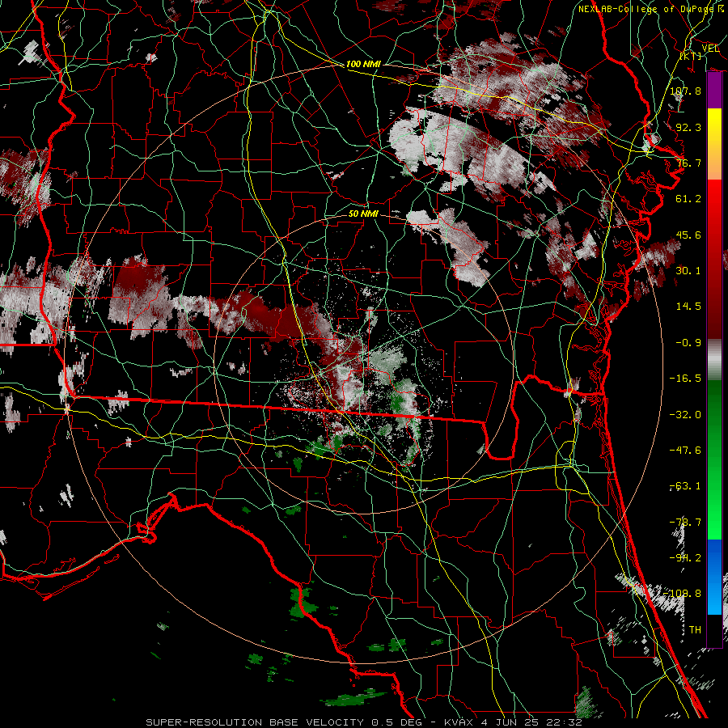Click the -32.0 value on velocity scale
This screenshot has width=728, height=728.
point(685,414)
